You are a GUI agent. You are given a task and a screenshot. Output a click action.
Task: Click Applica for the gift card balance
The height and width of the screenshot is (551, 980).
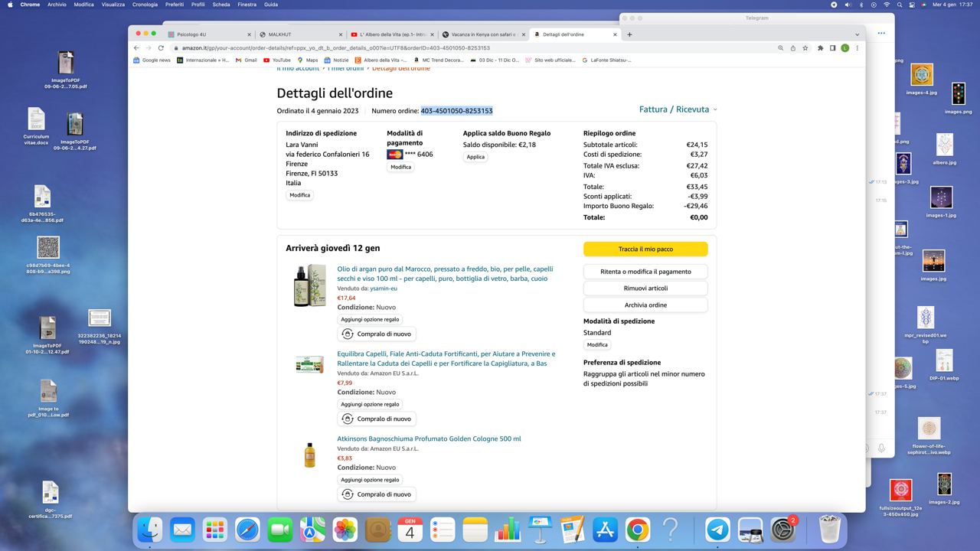[475, 157]
